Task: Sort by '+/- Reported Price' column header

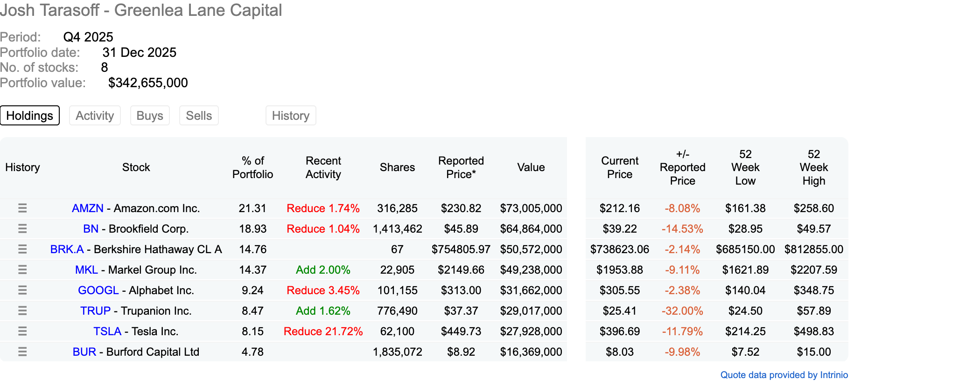Action: (682, 167)
